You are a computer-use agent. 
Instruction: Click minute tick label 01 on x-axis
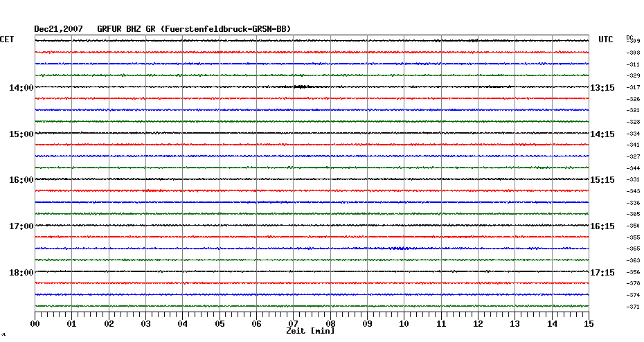pyautogui.click(x=72, y=323)
